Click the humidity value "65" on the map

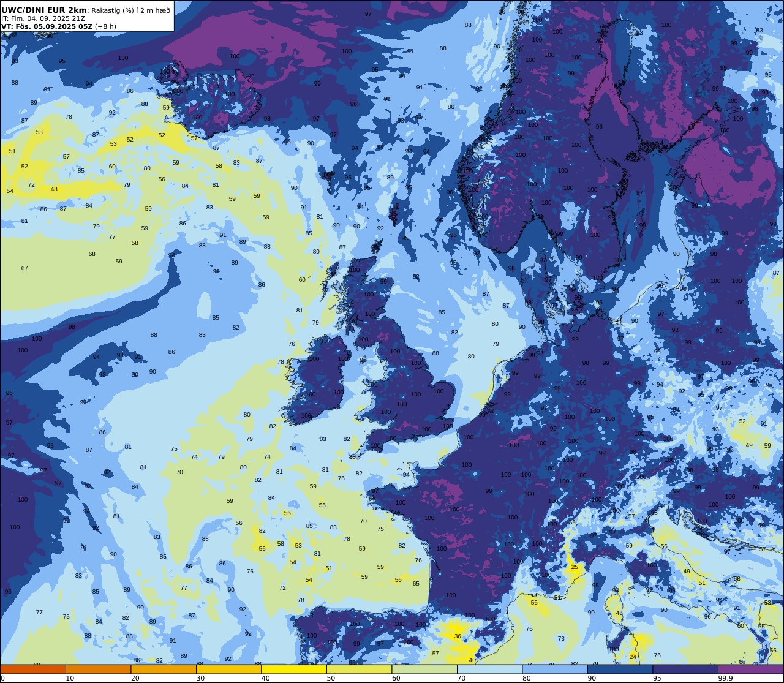click(416, 584)
